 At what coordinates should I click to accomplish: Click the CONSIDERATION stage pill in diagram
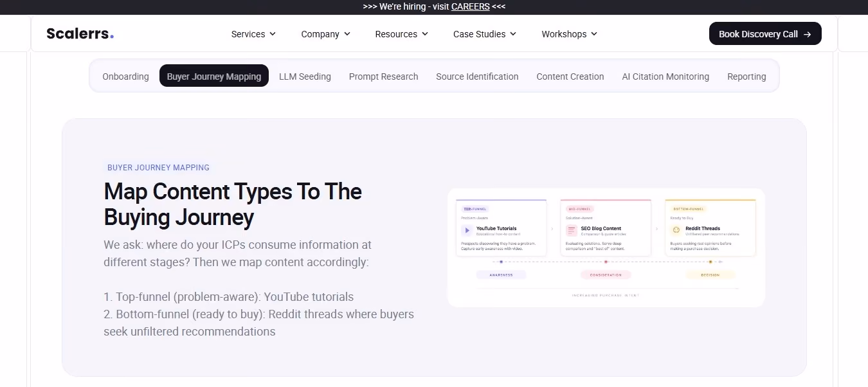606,274
